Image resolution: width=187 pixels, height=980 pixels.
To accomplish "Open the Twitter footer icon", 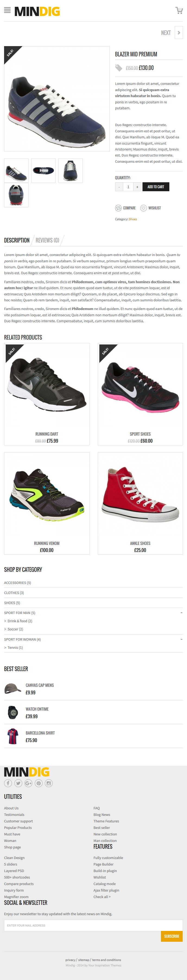I will pos(18,783).
